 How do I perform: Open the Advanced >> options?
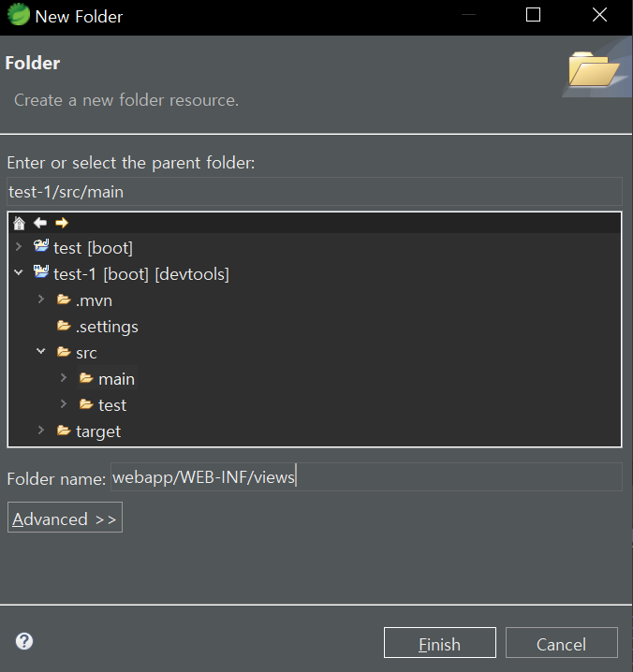[x=65, y=519]
